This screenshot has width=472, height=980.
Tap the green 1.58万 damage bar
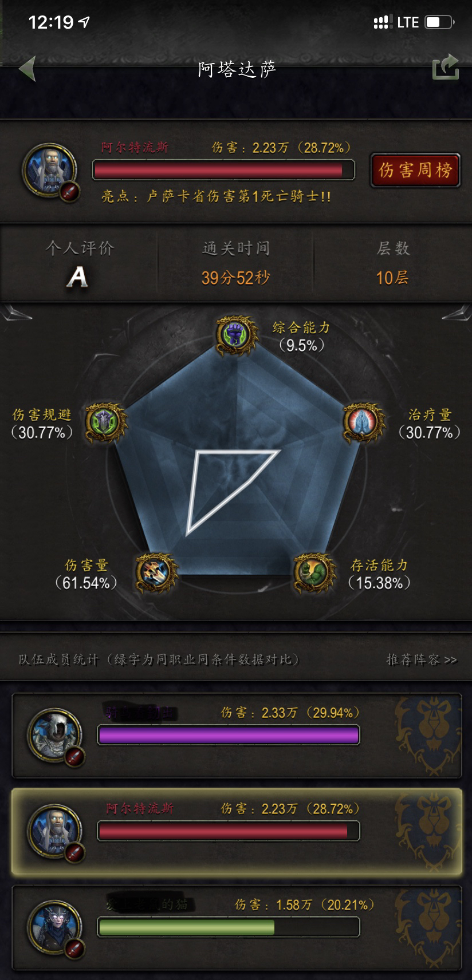point(229,927)
